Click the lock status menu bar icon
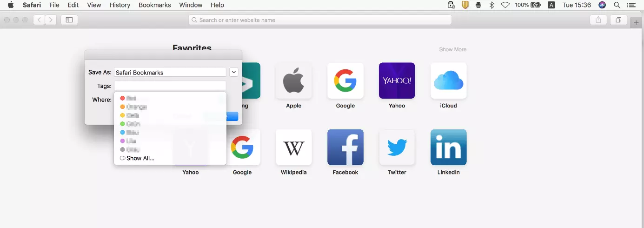The height and width of the screenshot is (228, 644). pyautogui.click(x=451, y=5)
